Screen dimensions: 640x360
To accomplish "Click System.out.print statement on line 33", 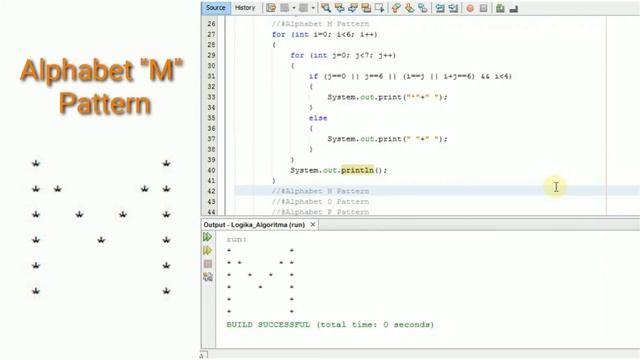I will 387,97.
